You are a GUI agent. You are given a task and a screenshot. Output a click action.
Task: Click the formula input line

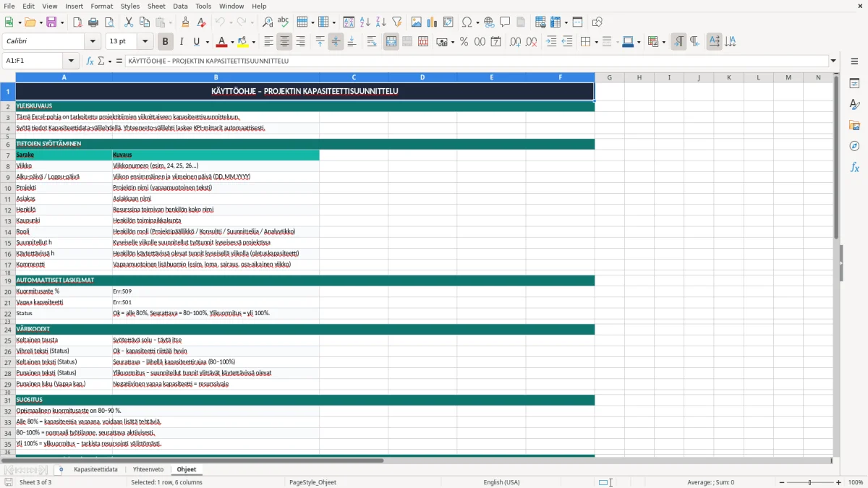(x=477, y=61)
